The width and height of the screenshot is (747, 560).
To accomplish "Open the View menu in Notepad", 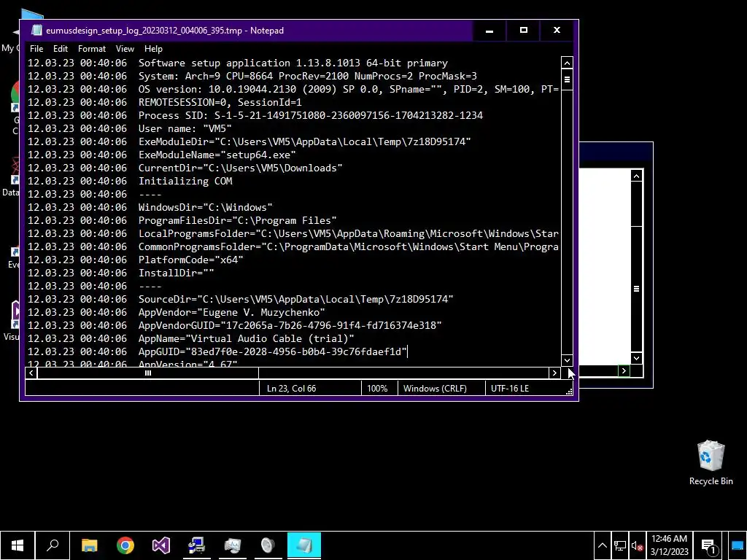I will [x=125, y=49].
